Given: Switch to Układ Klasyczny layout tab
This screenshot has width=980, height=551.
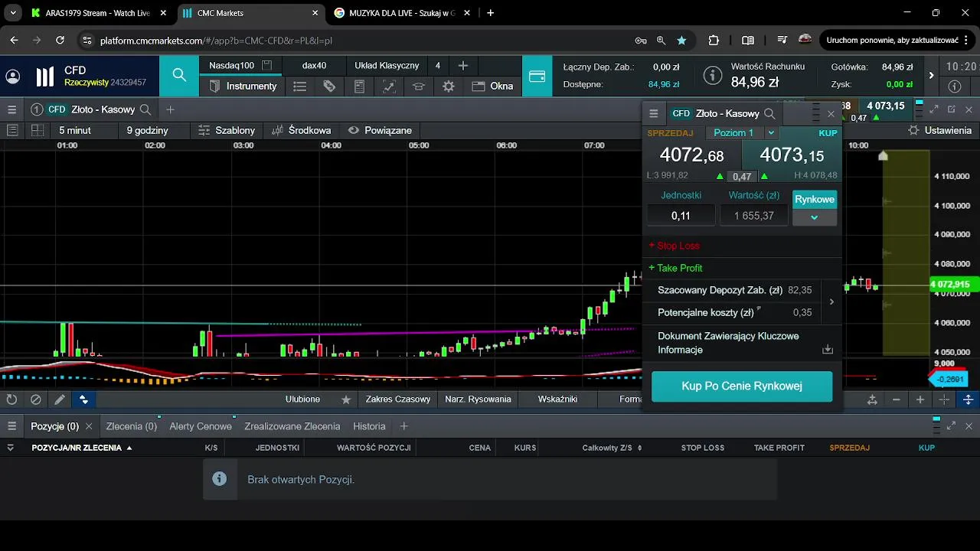Looking at the screenshot, I should pos(387,66).
